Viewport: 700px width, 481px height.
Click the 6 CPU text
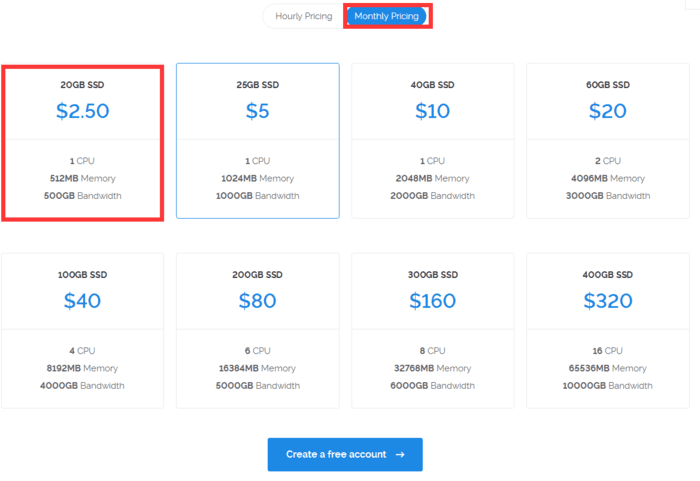click(x=258, y=351)
